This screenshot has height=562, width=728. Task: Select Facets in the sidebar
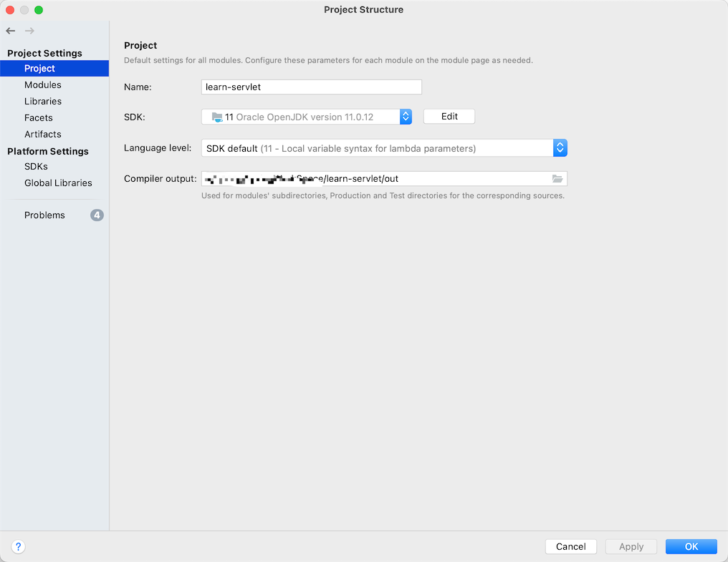[39, 117]
